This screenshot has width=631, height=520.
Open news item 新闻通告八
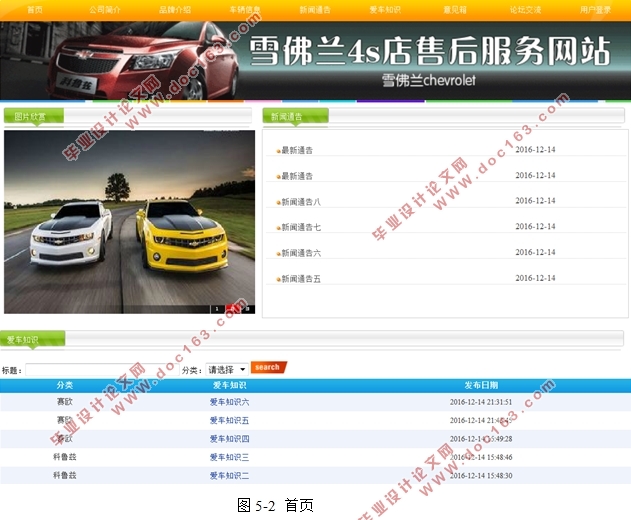click(x=301, y=202)
